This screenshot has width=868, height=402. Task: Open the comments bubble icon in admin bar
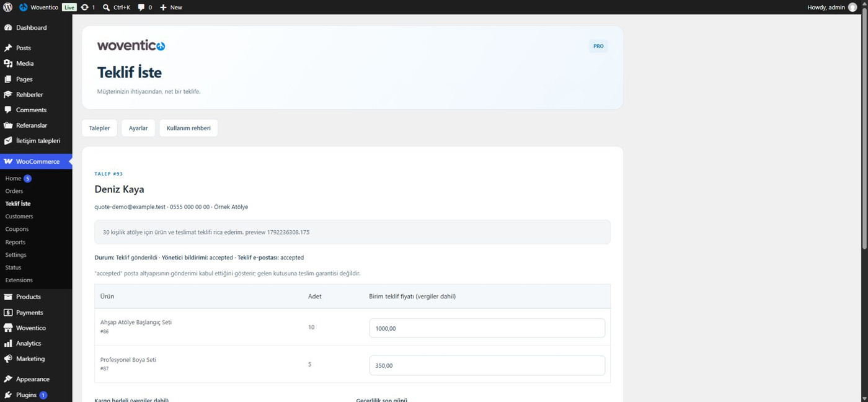(141, 7)
